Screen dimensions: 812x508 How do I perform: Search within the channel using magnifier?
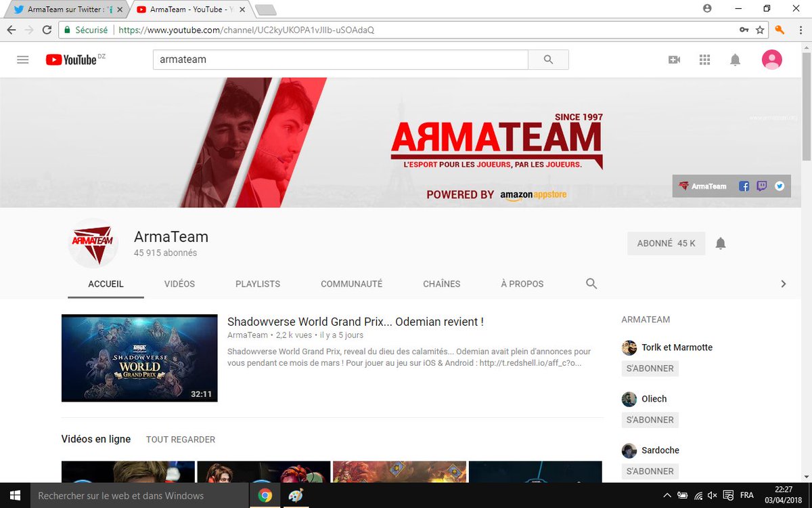(x=591, y=284)
